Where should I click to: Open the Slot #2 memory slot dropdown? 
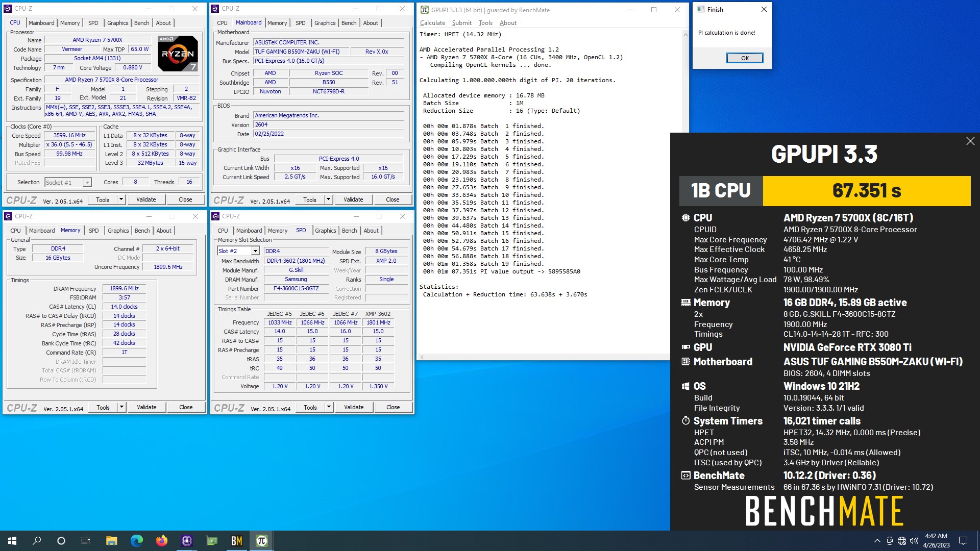click(x=255, y=251)
